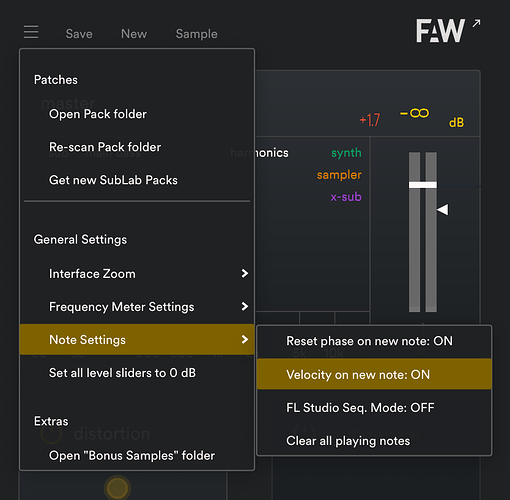Viewport: 510px width, 500px height.
Task: Select Clear all playing notes
Action: (x=374, y=441)
